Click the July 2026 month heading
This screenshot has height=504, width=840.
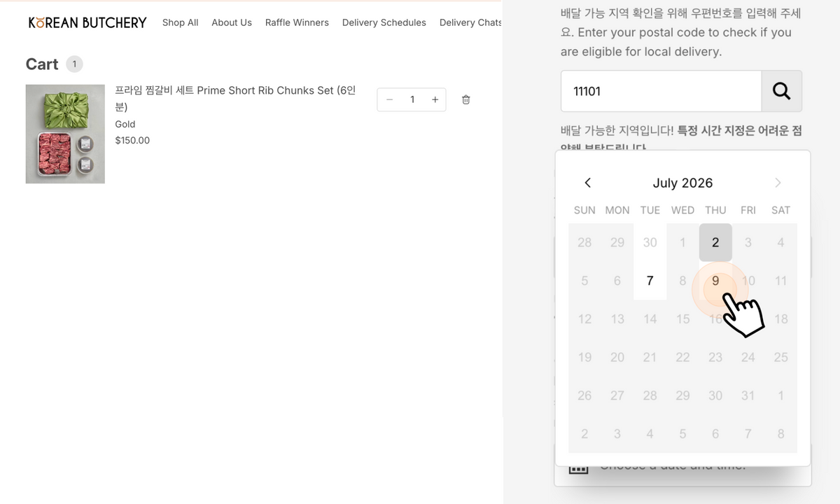(682, 183)
